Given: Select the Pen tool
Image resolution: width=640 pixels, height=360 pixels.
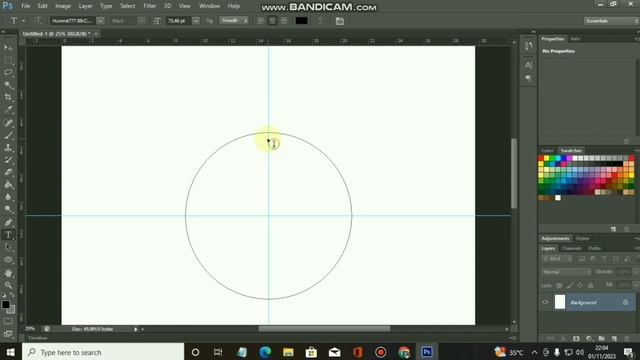Looking at the screenshot, I should pos(8,222).
